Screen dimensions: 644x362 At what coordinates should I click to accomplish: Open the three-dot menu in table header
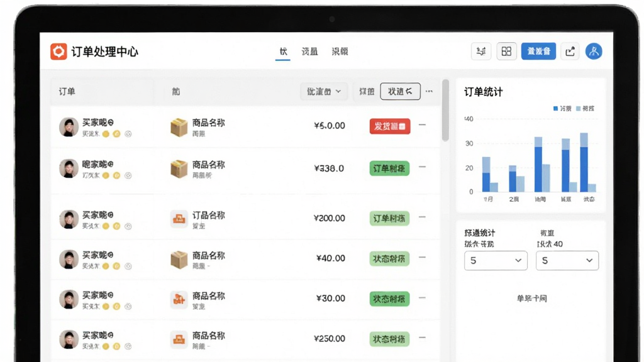(x=429, y=91)
